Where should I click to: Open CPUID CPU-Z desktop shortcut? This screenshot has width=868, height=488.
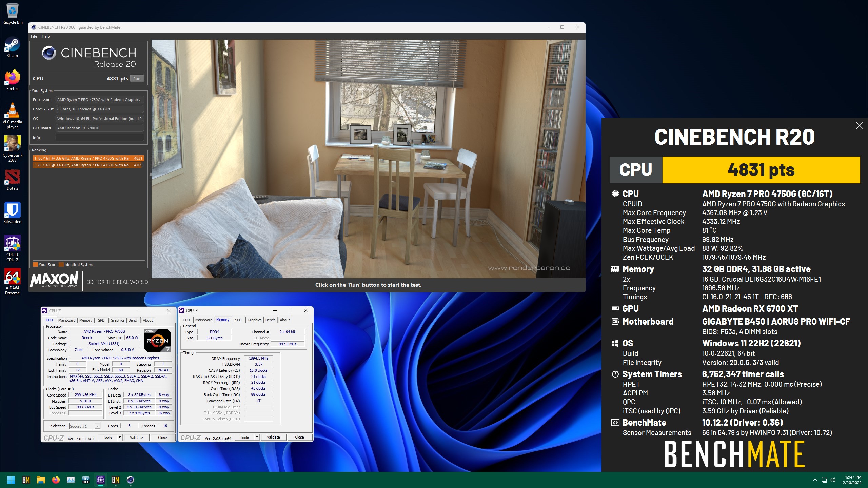tap(12, 248)
